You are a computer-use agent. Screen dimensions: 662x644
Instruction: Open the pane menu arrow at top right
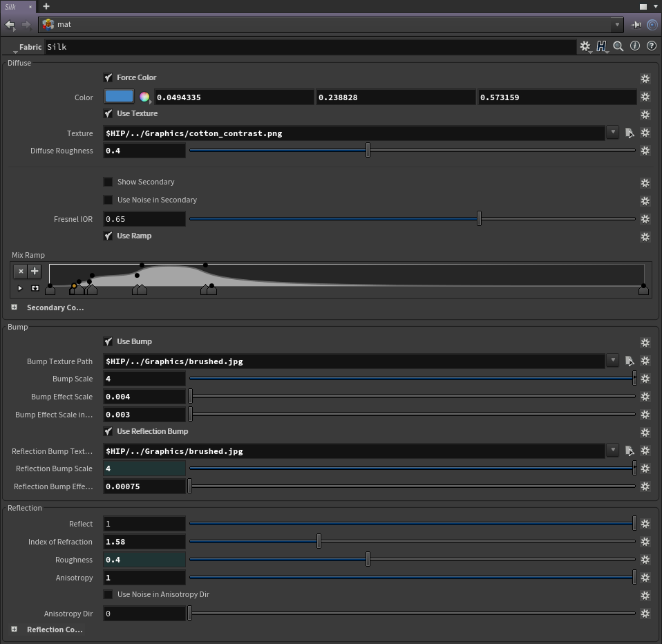click(x=655, y=6)
